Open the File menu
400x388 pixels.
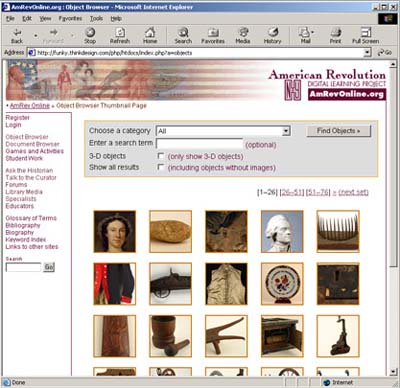(x=10, y=19)
